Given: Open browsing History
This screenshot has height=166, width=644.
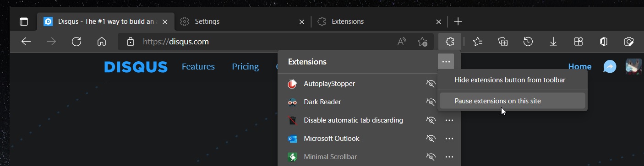Looking at the screenshot, I should click(528, 42).
